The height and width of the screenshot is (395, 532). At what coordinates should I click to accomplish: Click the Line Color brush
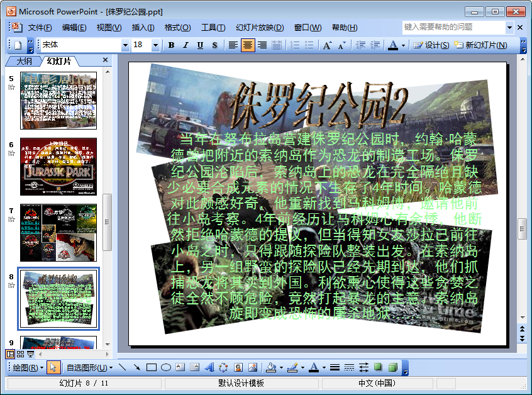click(292, 367)
